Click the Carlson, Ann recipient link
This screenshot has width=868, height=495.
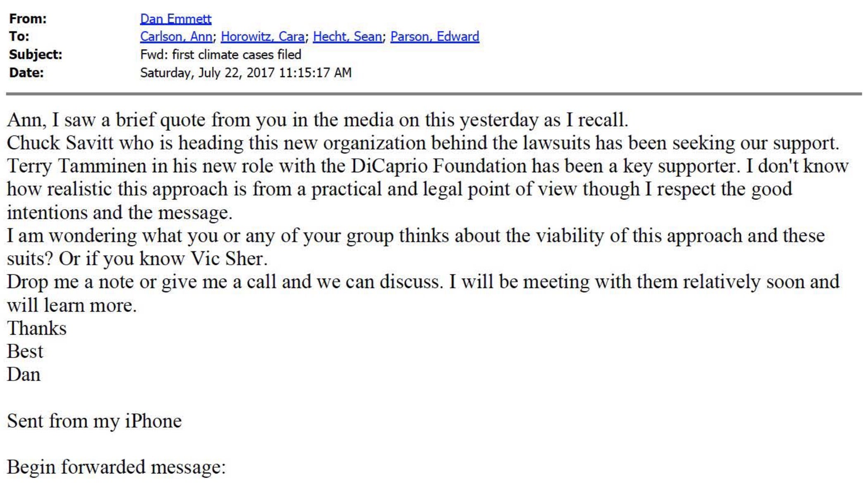point(176,36)
